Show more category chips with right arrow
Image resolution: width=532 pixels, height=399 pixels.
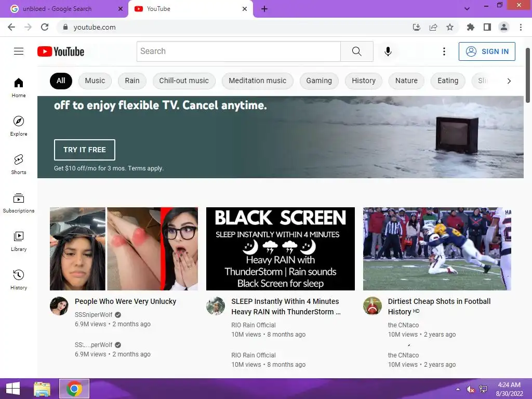click(x=509, y=81)
